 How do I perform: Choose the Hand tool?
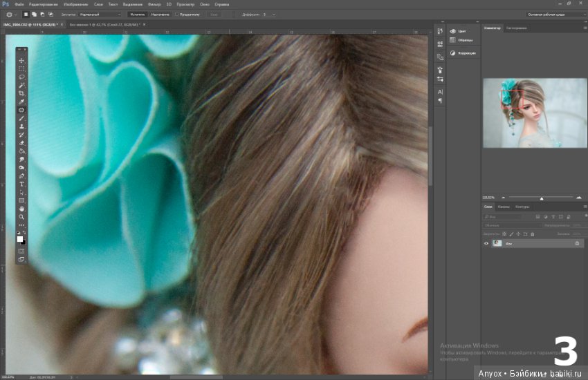(21, 209)
